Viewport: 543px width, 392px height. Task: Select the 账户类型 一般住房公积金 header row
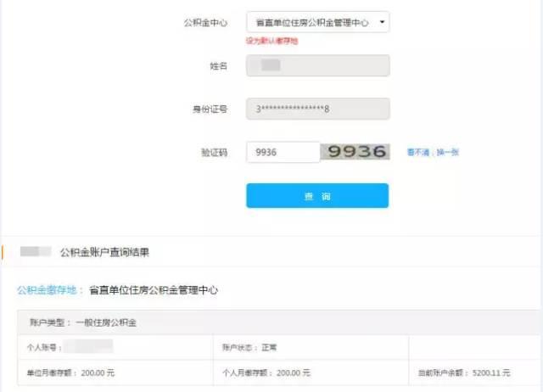pos(279,322)
